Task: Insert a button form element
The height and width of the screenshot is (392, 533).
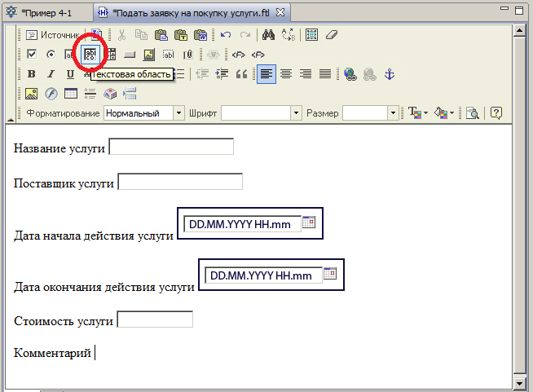Action: [x=130, y=55]
